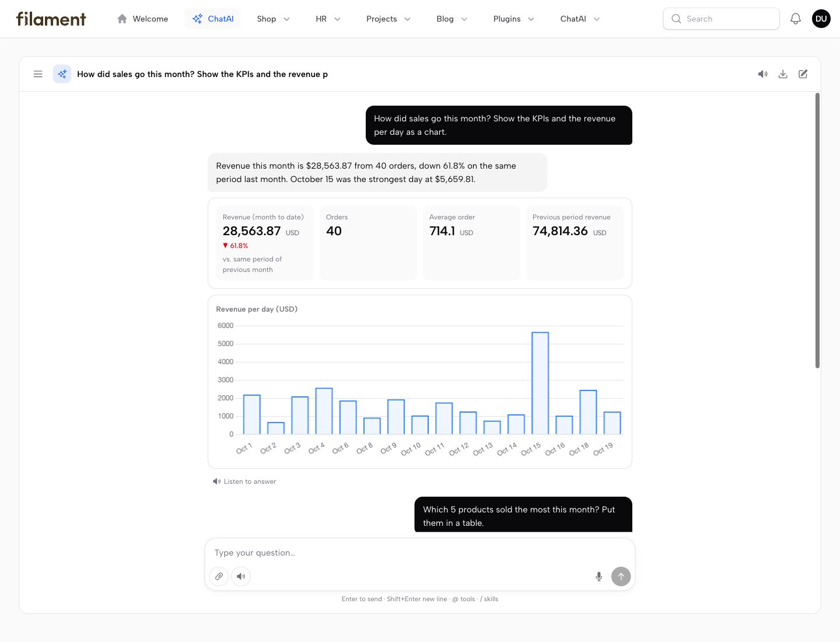Click the chat scrollbar thumb
Screen dimensions: 840x642
817,231
